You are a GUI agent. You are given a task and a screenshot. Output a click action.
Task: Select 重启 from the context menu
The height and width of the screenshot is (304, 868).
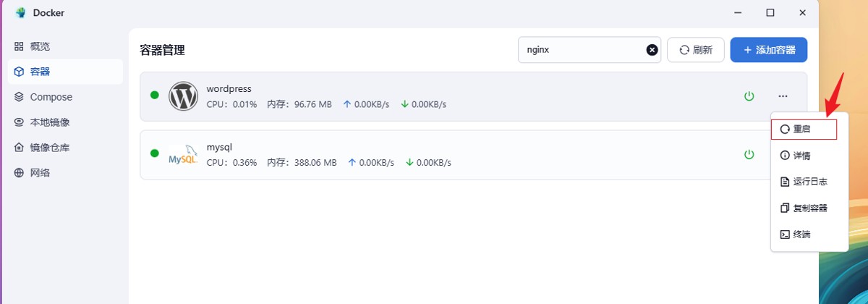(x=804, y=130)
